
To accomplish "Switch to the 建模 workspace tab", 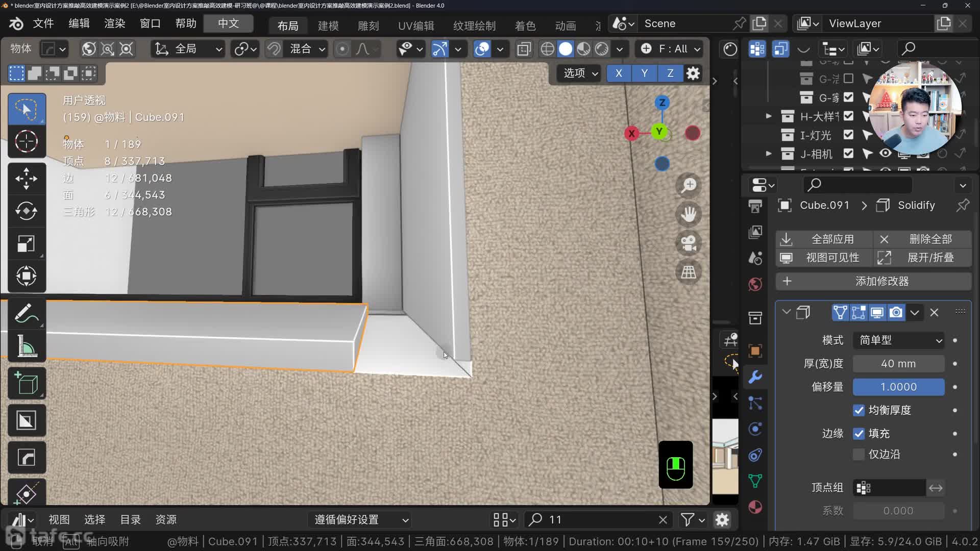I will click(x=328, y=26).
